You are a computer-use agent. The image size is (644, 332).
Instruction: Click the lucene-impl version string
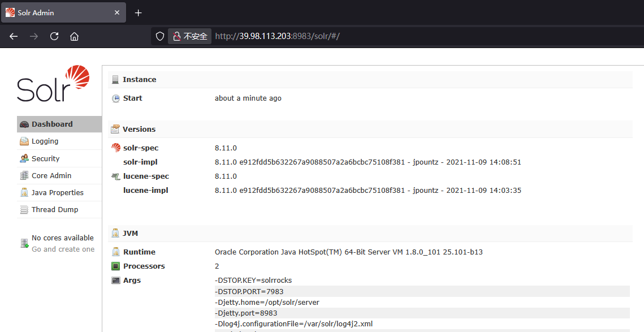point(368,190)
